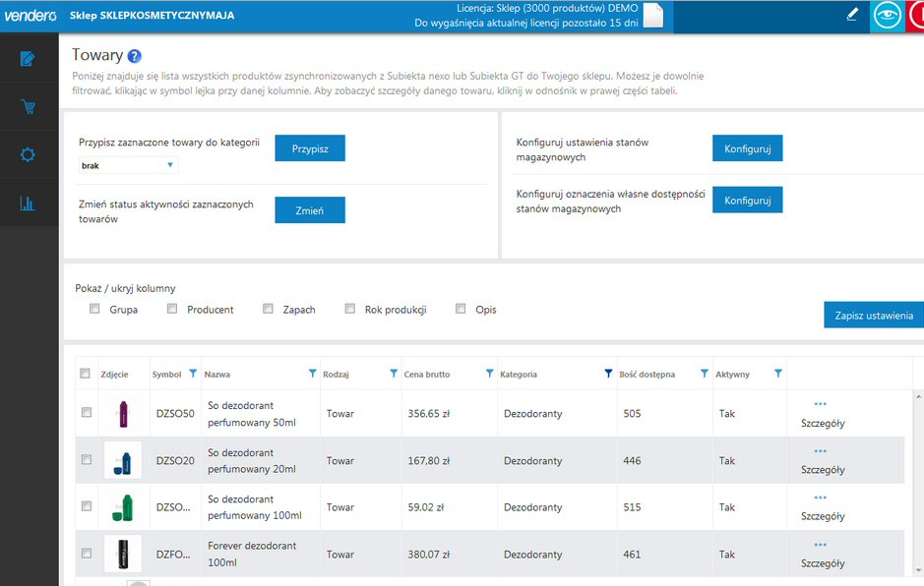
Task: Open the DZSO50 product thumbnail image
Action: click(x=123, y=414)
